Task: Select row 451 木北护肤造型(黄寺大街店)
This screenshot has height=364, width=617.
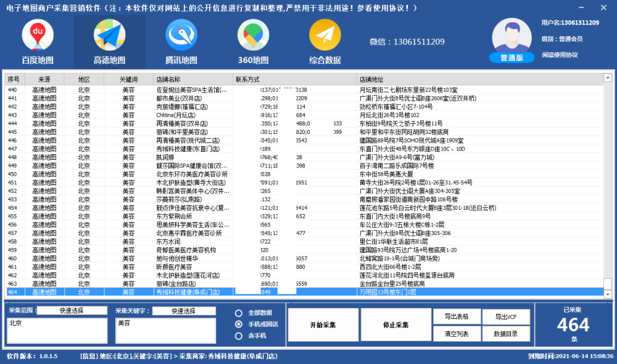Action: point(305,183)
